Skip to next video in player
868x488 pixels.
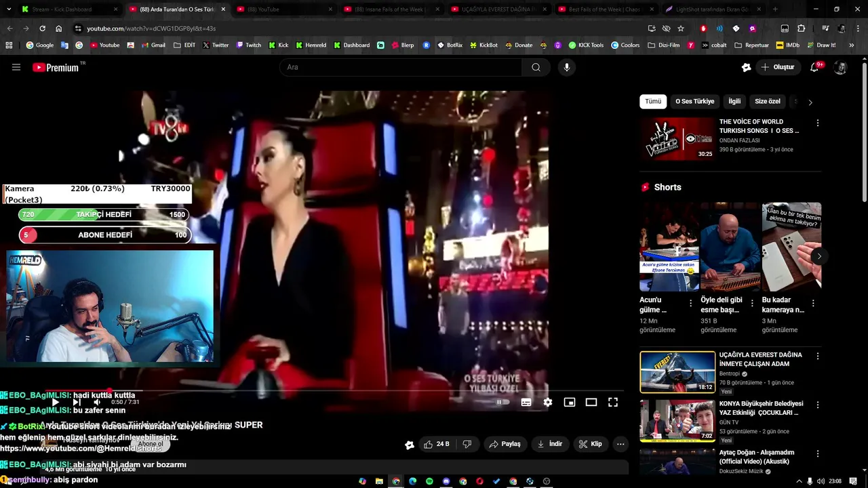[x=77, y=402]
